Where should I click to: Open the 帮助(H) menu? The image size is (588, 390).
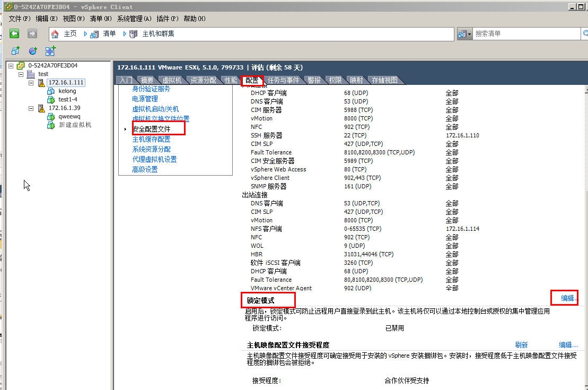point(194,19)
